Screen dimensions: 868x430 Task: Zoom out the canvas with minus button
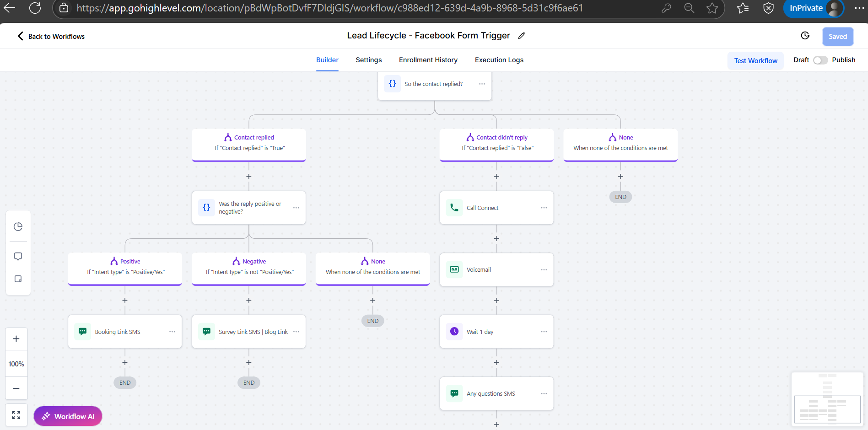(16, 388)
